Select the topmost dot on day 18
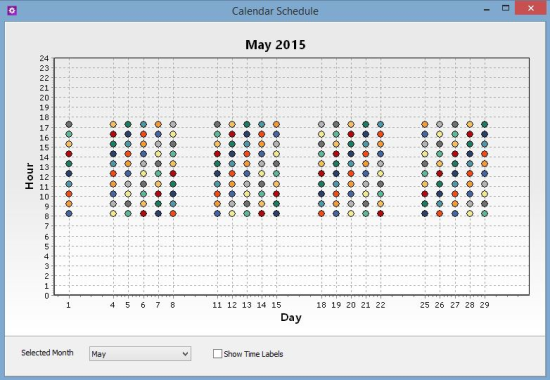The image size is (550, 380). tap(321, 124)
